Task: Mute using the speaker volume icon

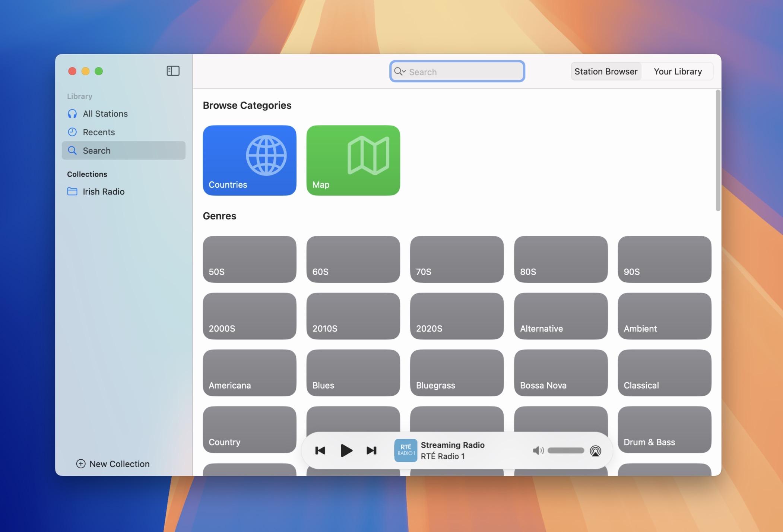Action: 538,451
